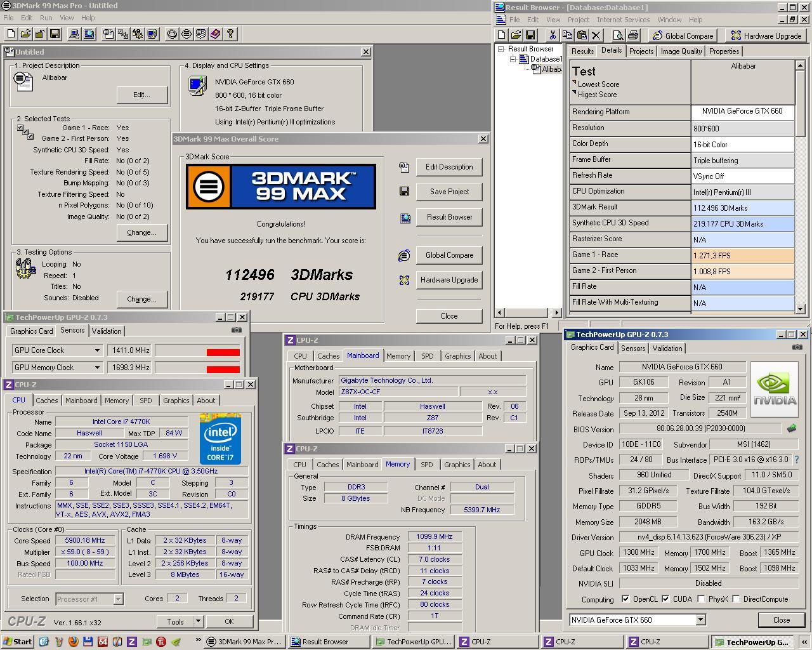Enable the PhysX checkbox in GPU-Z
This screenshot has height=650, width=812.
[x=701, y=599]
